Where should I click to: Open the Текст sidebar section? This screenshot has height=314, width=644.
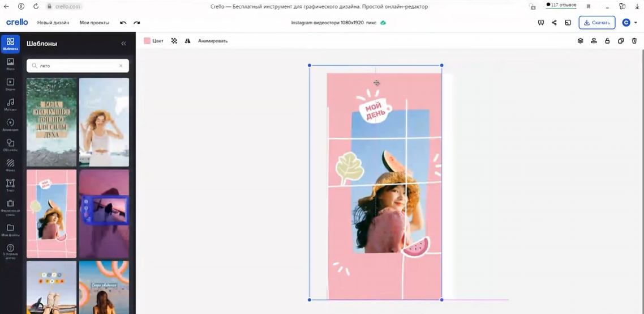click(10, 185)
